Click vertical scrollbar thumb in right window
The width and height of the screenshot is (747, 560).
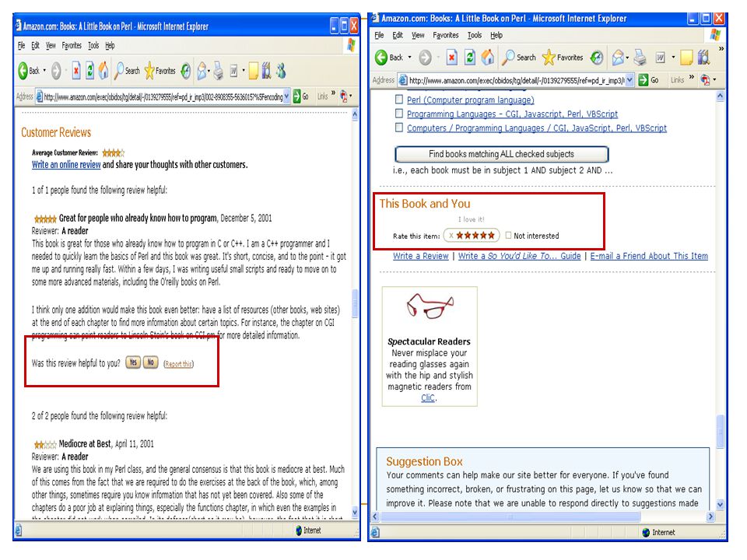(x=721, y=431)
